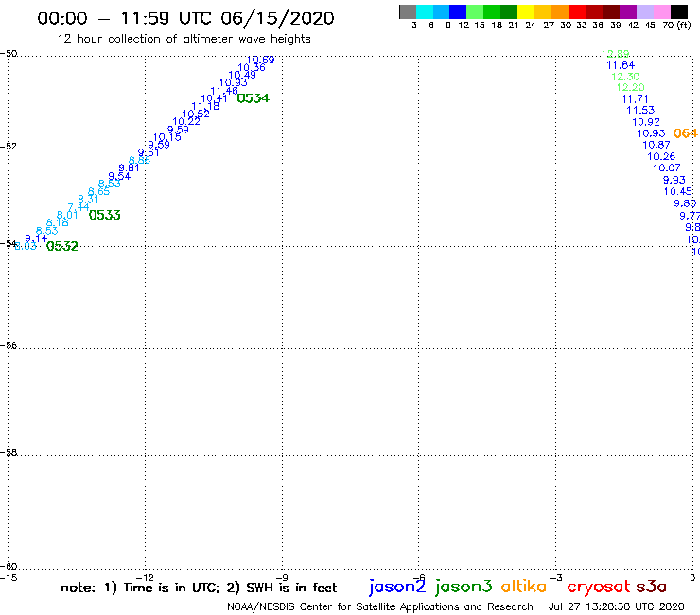Select the -12 longitude axis label
700x615 pixels.
(145, 578)
